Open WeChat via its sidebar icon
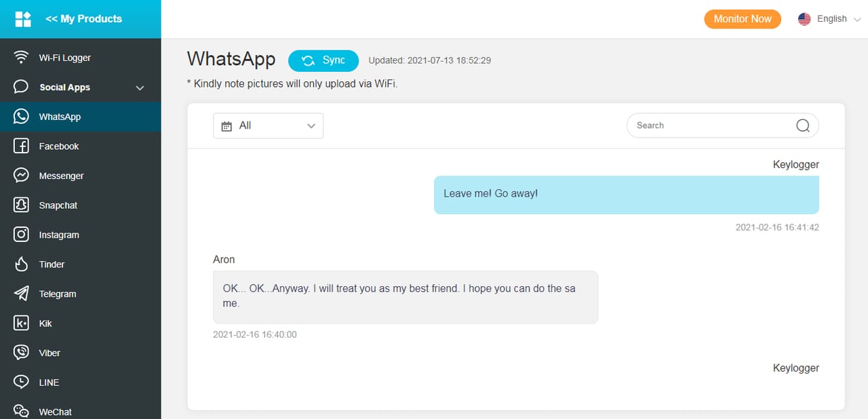Viewport: 868px width, 419px height. coord(21,410)
